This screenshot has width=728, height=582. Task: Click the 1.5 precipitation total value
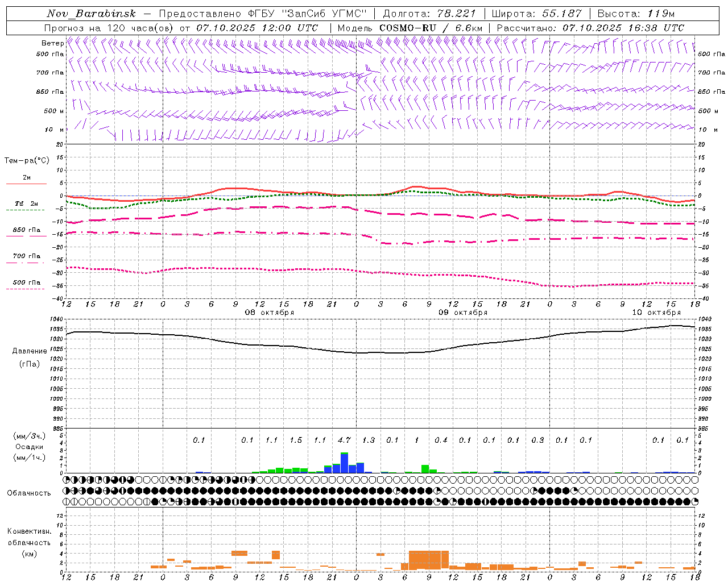pyautogui.click(x=296, y=440)
